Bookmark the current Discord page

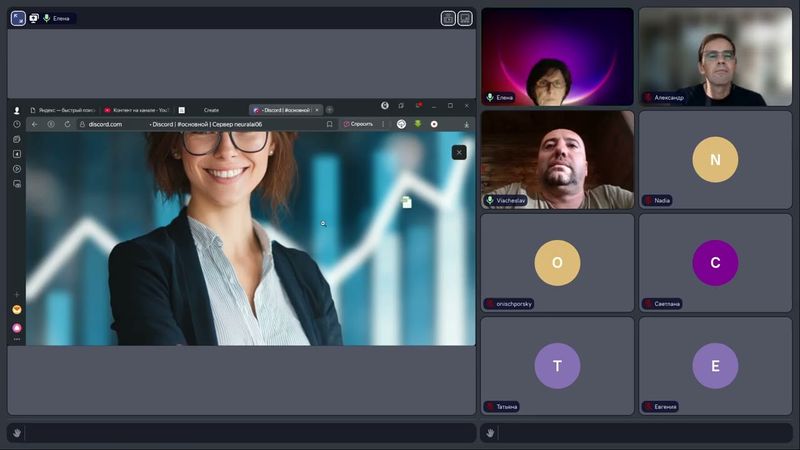pos(329,124)
